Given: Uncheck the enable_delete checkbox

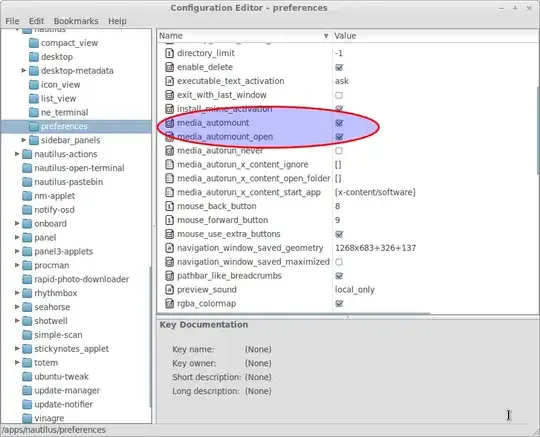Looking at the screenshot, I should pyautogui.click(x=339, y=67).
